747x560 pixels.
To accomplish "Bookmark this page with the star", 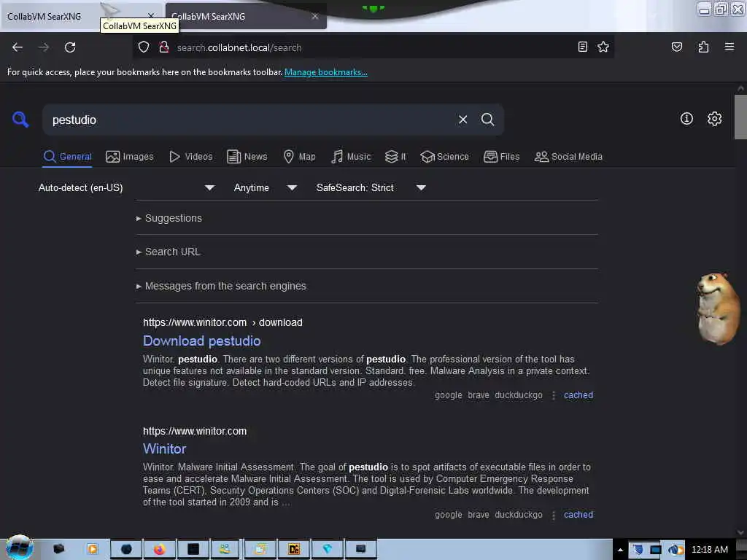I will (603, 47).
